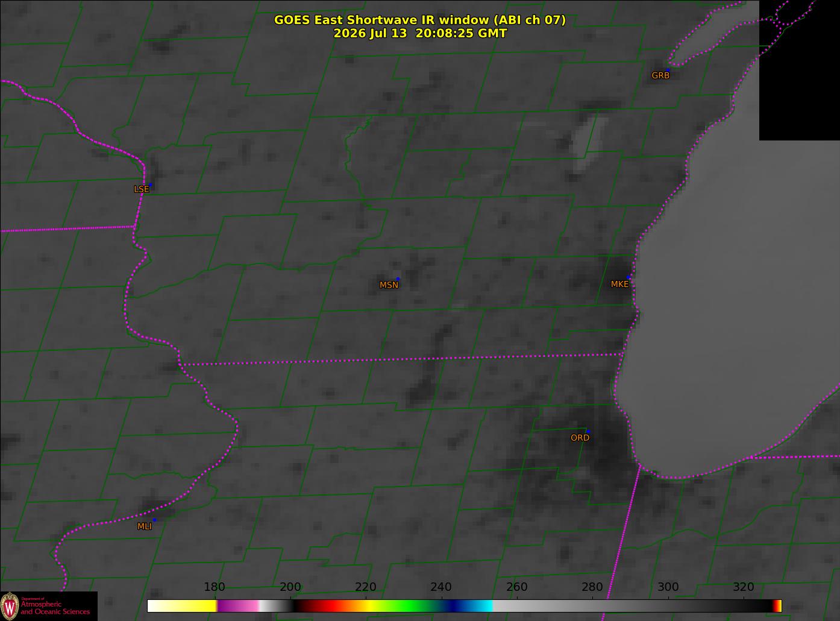The image size is (840, 621).
Task: Click the 300 tick label on scale
Action: click(x=668, y=587)
